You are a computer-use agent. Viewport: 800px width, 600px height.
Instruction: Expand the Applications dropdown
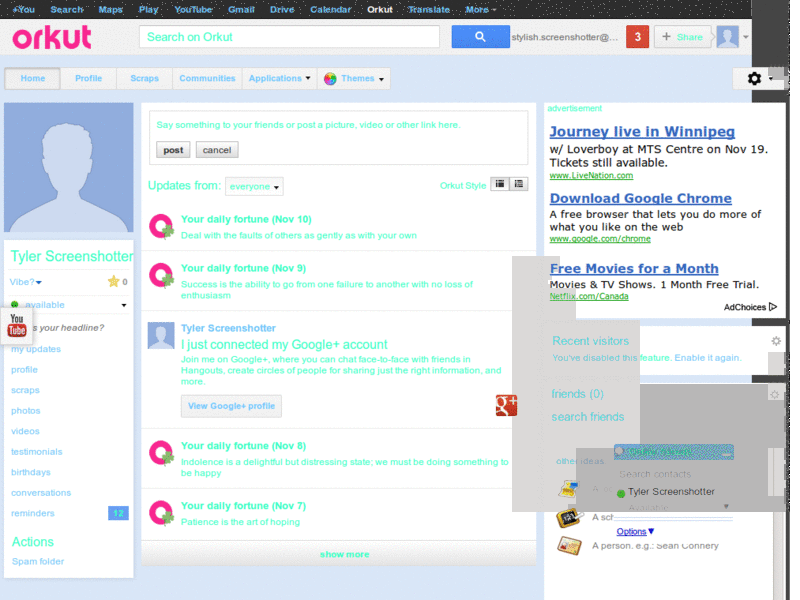[279, 79]
